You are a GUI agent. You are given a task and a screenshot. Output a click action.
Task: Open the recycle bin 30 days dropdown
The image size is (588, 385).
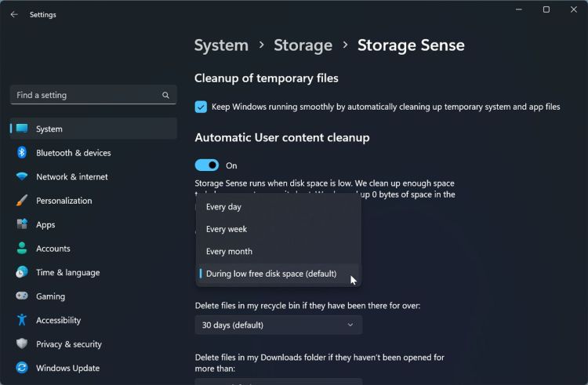tap(278, 325)
